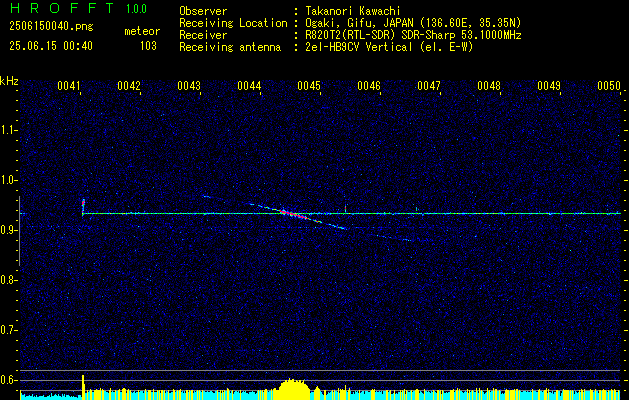Click the meteor label
Image resolution: width=629 pixels, height=400 pixels.
click(142, 31)
